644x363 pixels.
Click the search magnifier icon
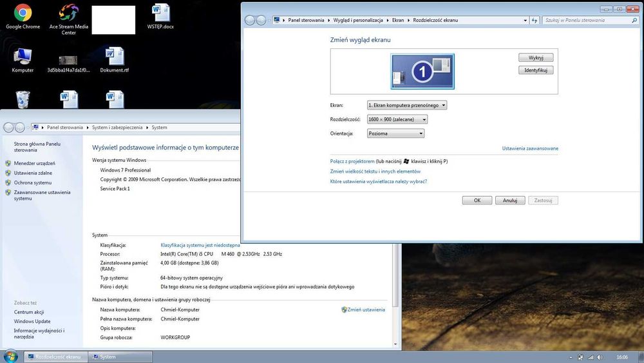(634, 20)
